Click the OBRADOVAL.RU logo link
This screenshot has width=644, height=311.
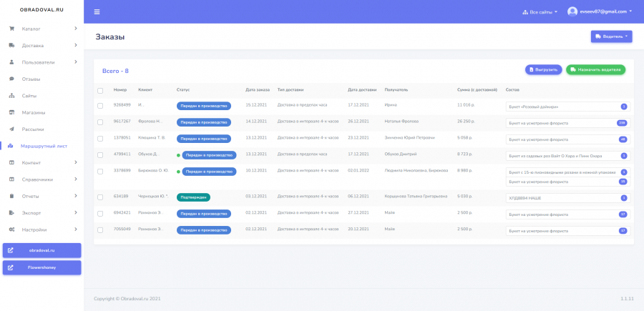point(42,9)
